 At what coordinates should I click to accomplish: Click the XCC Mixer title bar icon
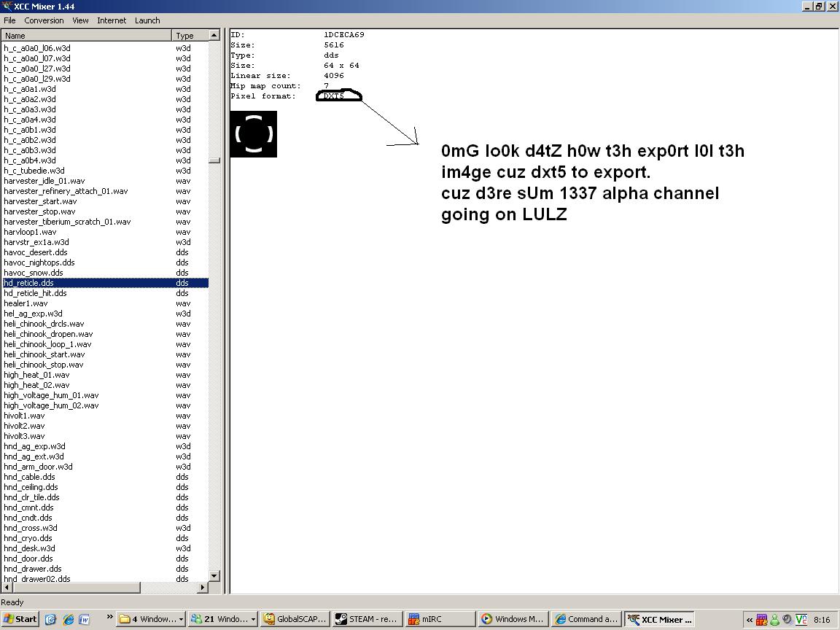[7, 7]
